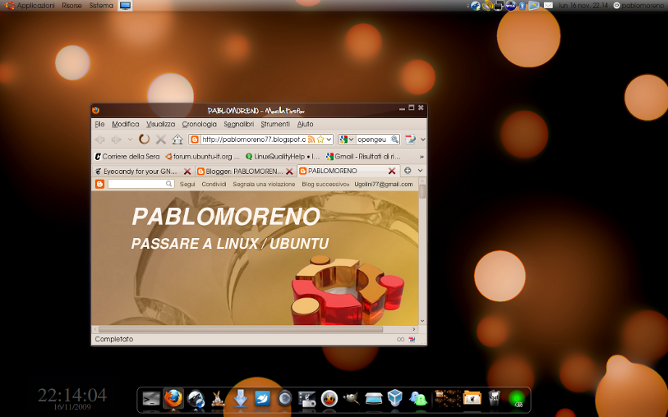The height and width of the screenshot is (417, 668).
Task: List all tabs with the tab dropdown arrow
Action: 420,170
